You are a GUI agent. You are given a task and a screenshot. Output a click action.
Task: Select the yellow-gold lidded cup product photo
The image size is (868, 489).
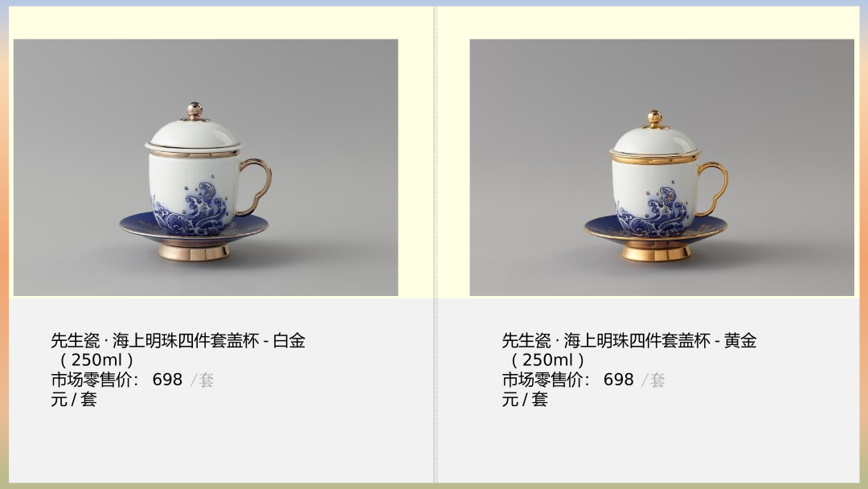[661, 167]
